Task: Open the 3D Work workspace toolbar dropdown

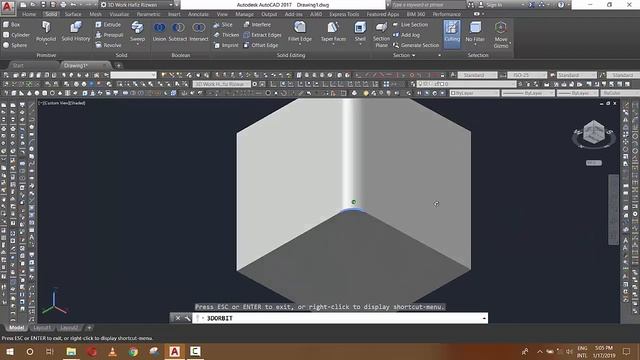Action: (222, 84)
